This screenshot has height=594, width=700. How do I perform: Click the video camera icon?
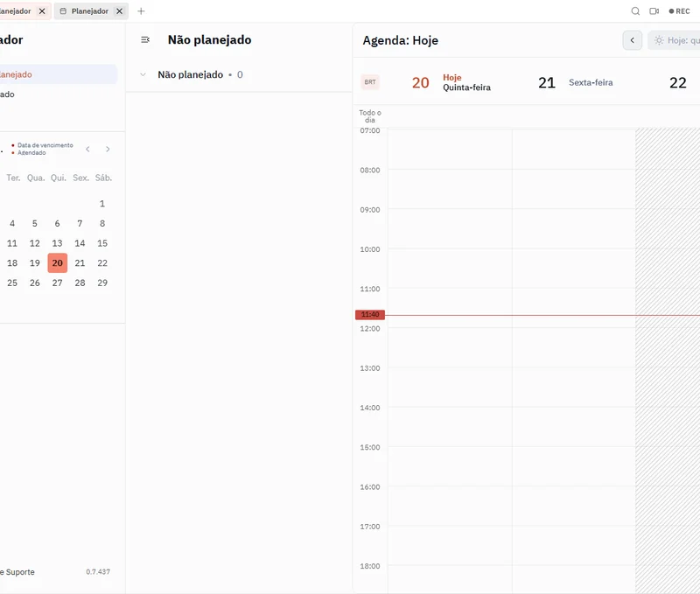(654, 11)
